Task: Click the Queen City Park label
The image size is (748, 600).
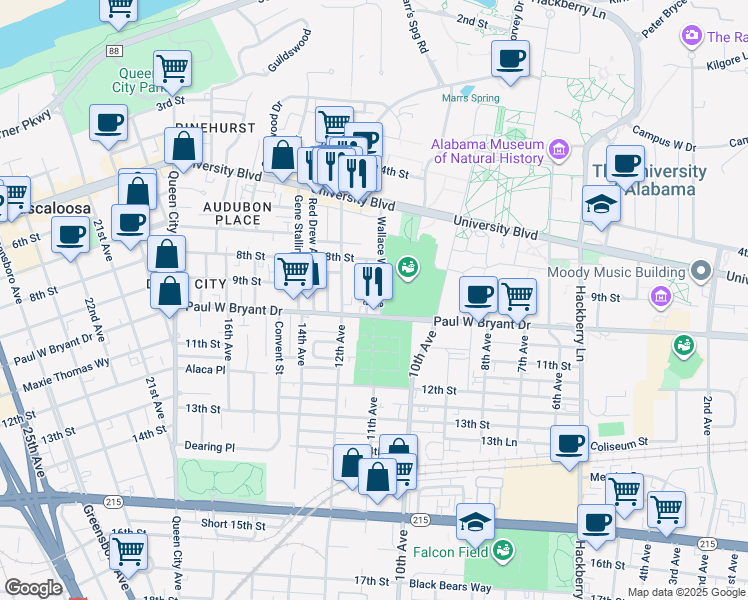Action: coord(138,80)
